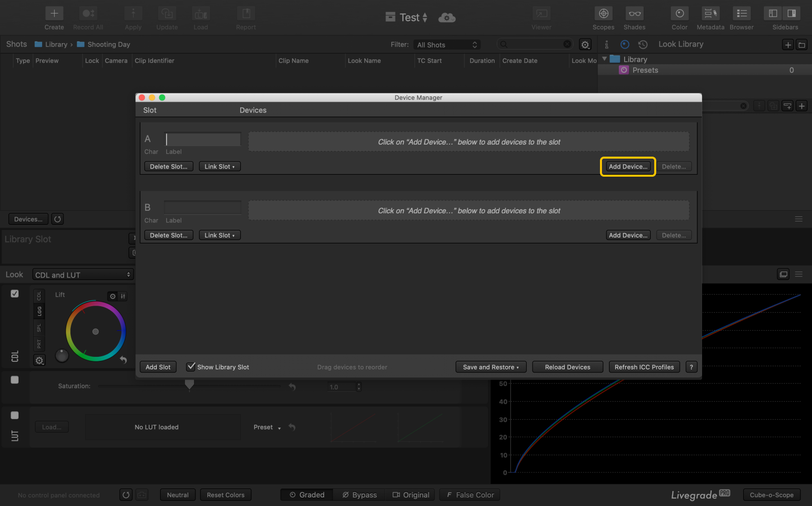
Task: Show the Metadata panel icon
Action: point(710,14)
